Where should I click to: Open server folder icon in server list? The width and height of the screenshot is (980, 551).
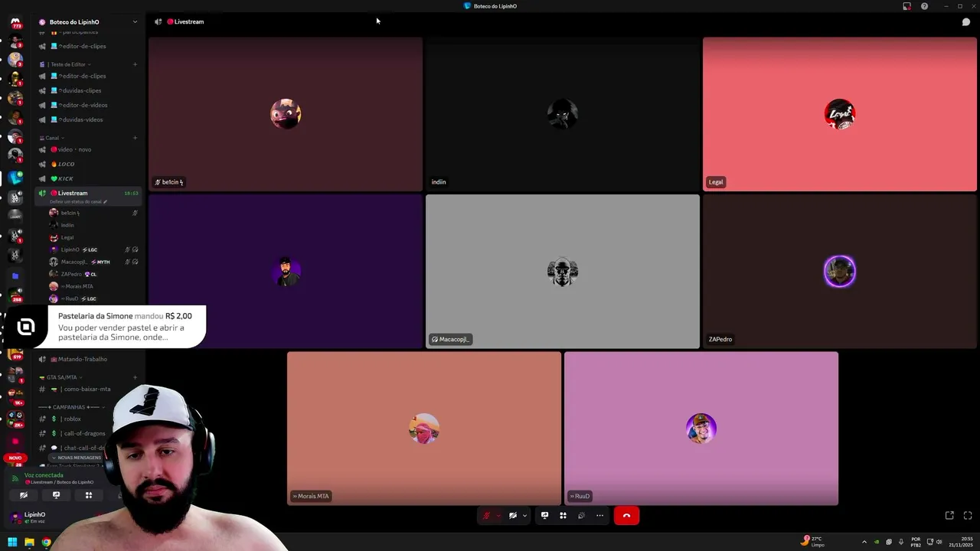[x=15, y=275]
